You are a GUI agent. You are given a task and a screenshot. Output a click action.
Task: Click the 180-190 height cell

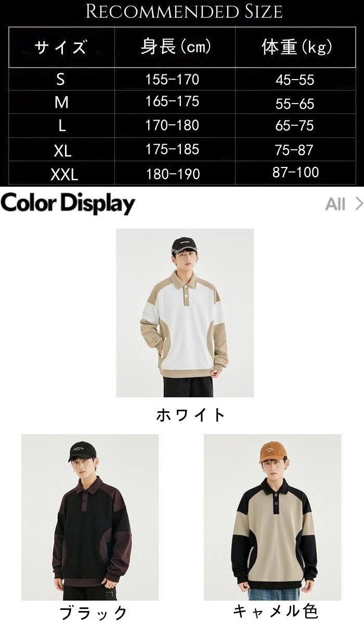[x=173, y=174]
